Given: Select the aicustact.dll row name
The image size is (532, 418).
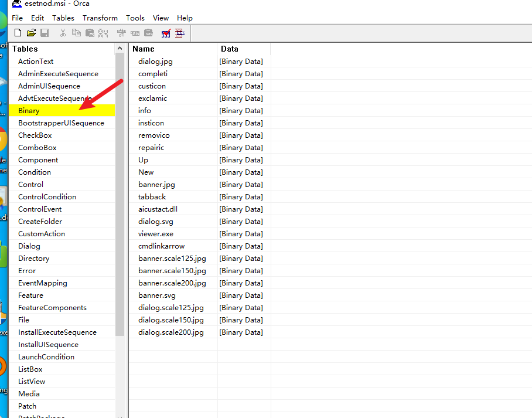Looking at the screenshot, I should 158,209.
